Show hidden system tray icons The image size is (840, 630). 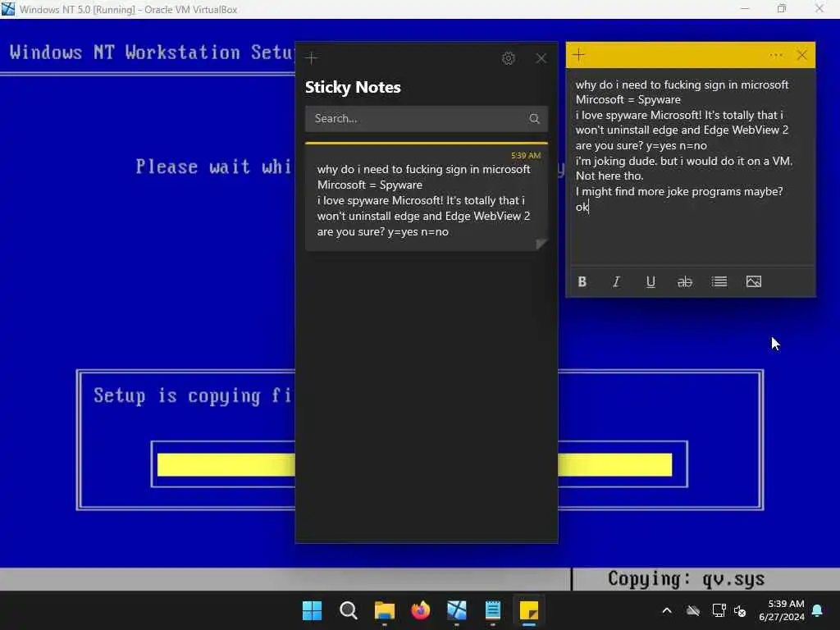(667, 610)
